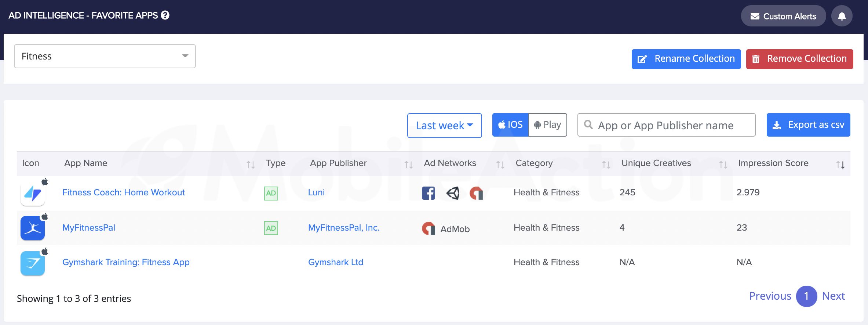The height and width of the screenshot is (325, 868).
Task: Open the Last week date range dropdown
Action: point(444,126)
